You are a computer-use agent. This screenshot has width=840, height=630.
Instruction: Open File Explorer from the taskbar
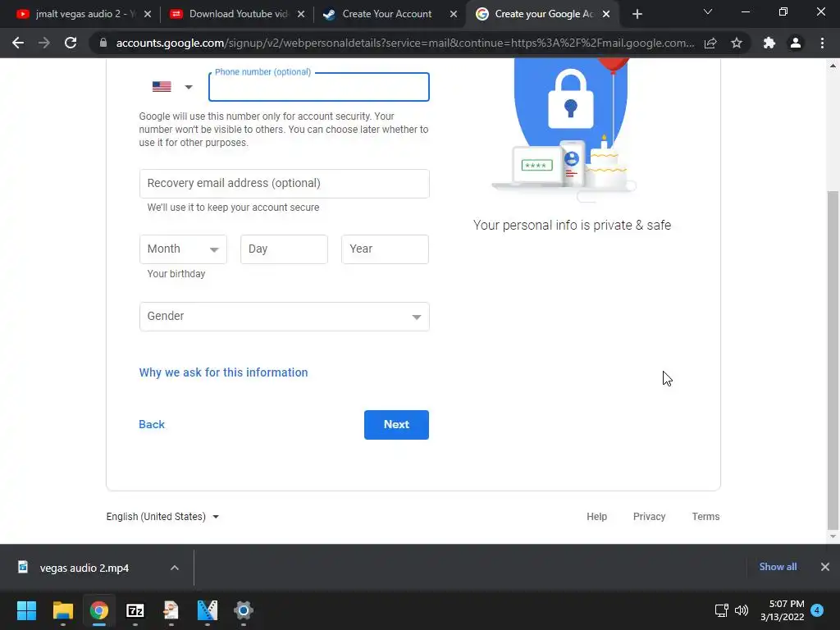pos(62,610)
